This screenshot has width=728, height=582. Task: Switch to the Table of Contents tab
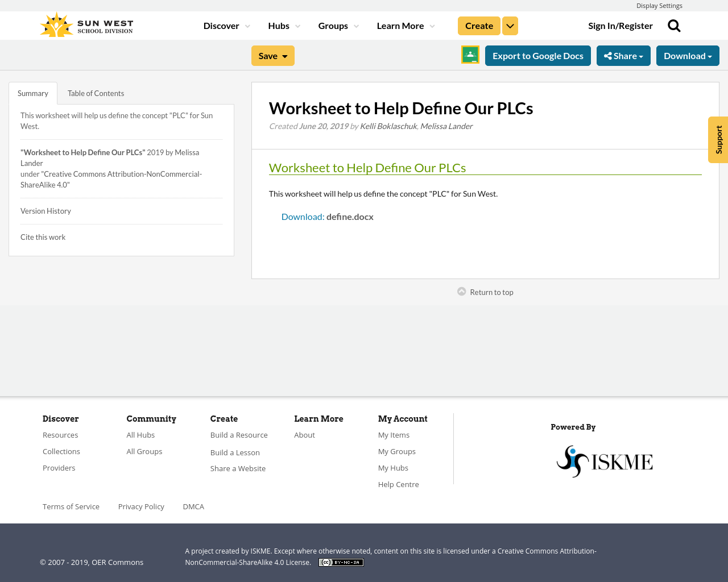point(96,92)
